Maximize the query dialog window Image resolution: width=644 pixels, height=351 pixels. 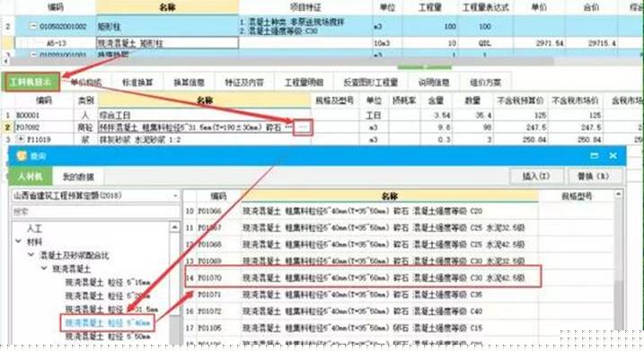click(594, 155)
